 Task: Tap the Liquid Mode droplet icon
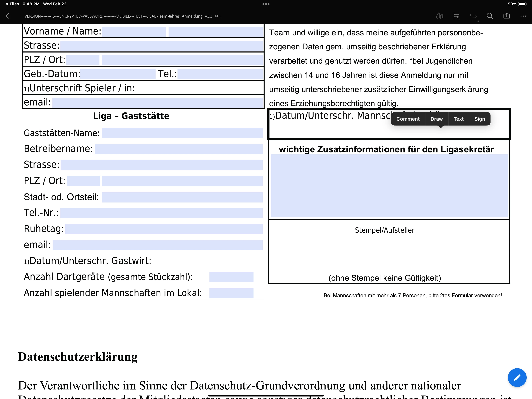click(439, 16)
